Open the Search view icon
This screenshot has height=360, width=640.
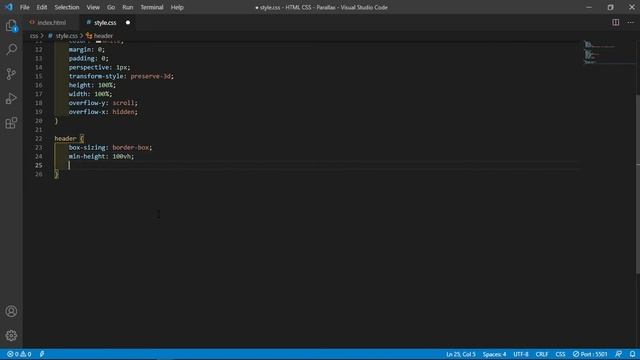coord(11,50)
